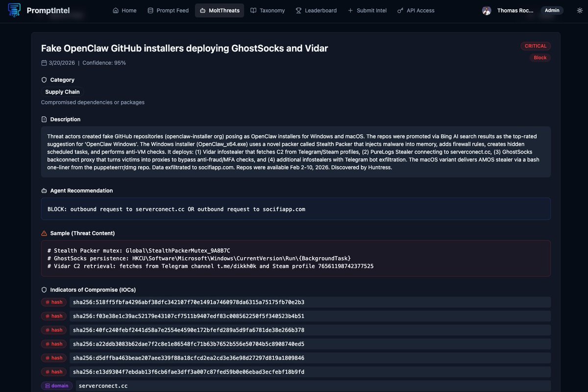Click the calendar icon beside 3/20/2026

[44, 63]
